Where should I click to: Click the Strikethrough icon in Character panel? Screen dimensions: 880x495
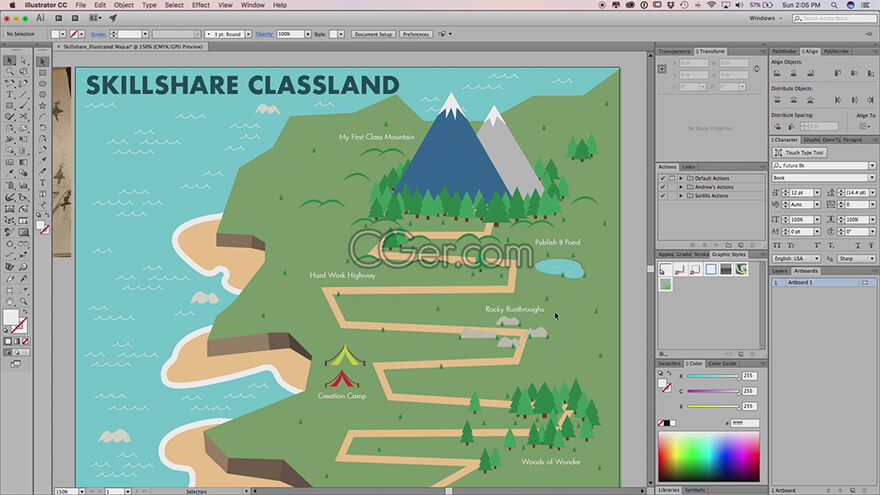872,245
